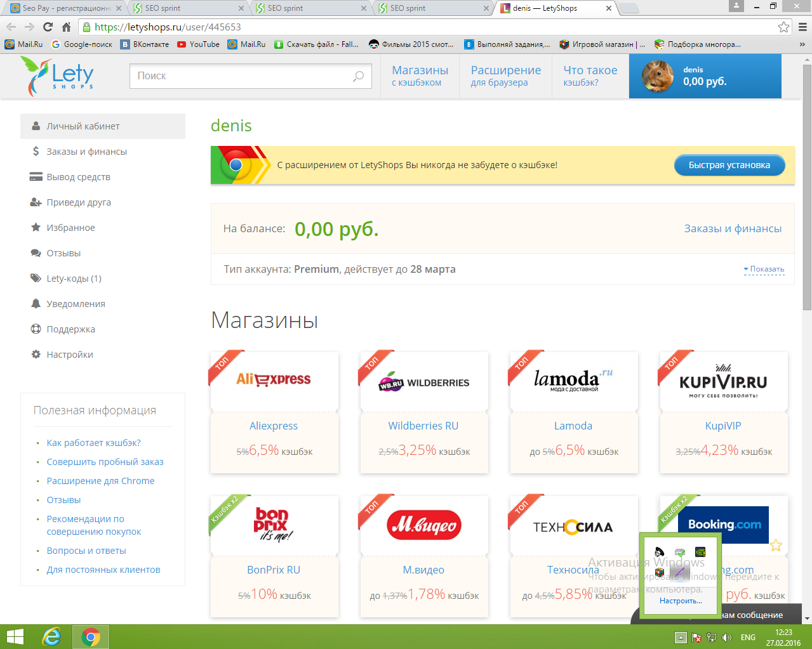Open Вывод средств sidebar item
The height and width of the screenshot is (649, 812).
point(103,177)
